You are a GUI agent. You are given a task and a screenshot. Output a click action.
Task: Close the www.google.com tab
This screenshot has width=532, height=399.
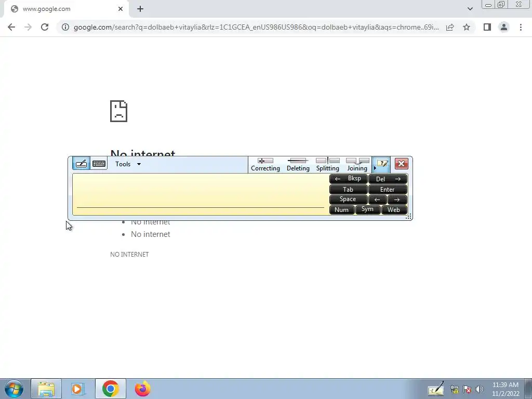pos(121,9)
